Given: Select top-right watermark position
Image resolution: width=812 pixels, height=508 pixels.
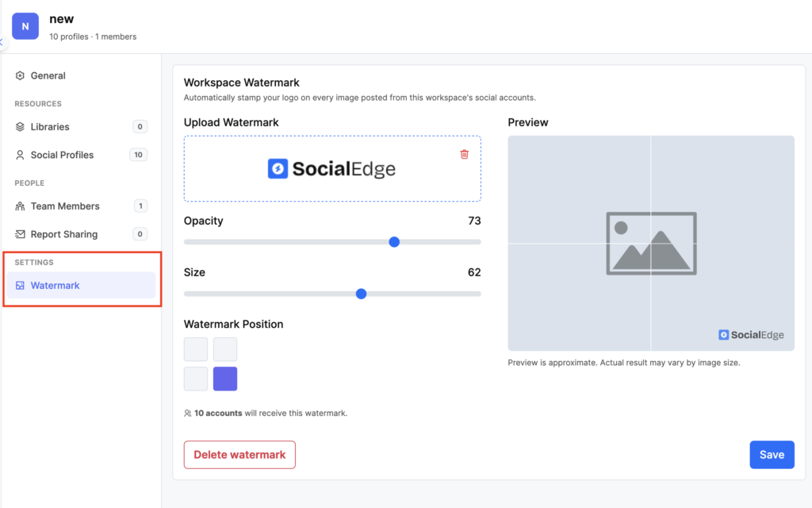Looking at the screenshot, I should click(x=225, y=349).
